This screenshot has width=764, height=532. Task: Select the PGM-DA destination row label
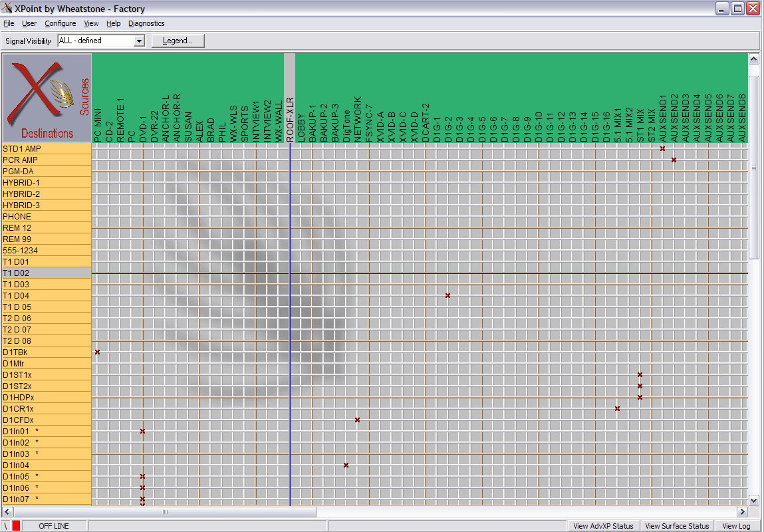(x=47, y=171)
